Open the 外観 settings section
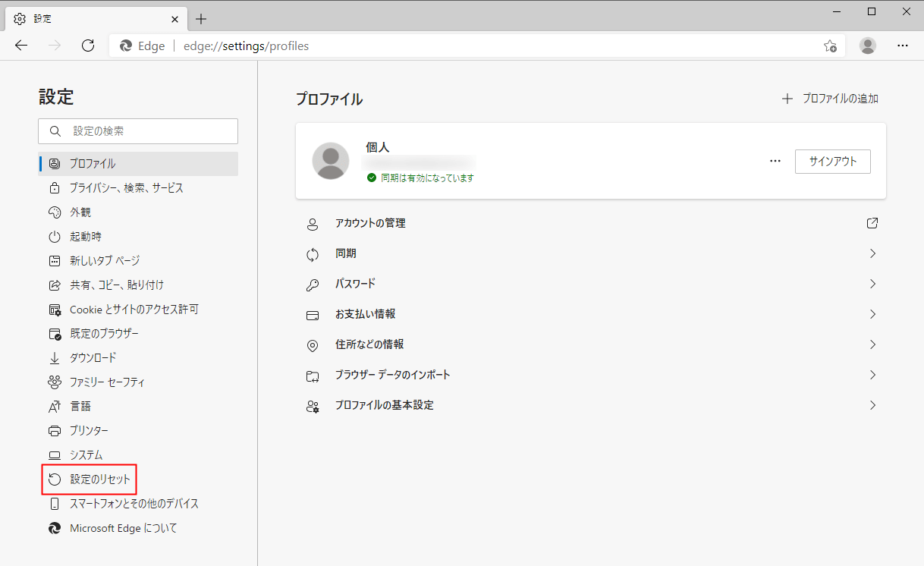This screenshot has width=924, height=566. coord(138,212)
